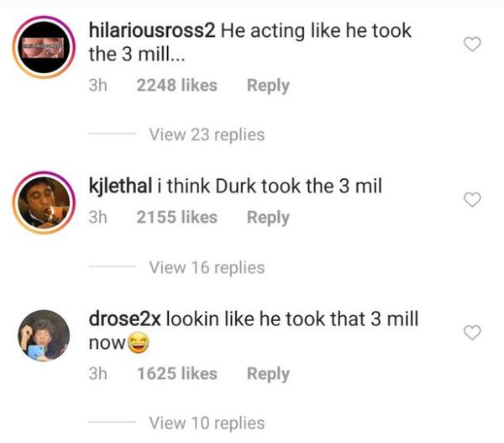
Task: Reply to the kjlethal comment
Action: pyautogui.click(x=268, y=218)
